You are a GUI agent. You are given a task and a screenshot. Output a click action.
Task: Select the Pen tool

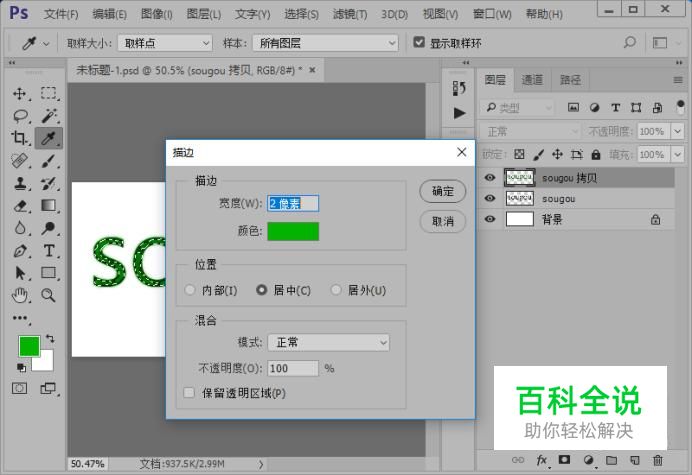19,251
